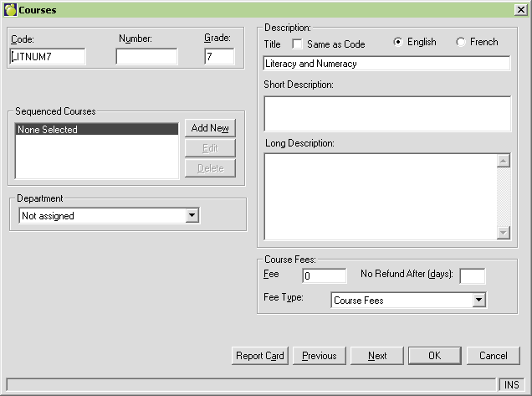
Task: Click inside the Short Description box
Action: pos(386,113)
